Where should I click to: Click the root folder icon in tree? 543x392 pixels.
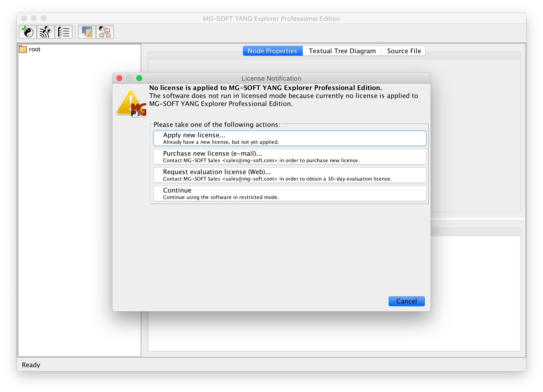click(x=23, y=49)
